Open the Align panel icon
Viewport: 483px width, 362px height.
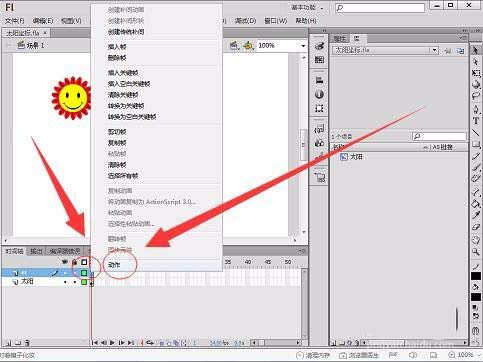[x=319, y=80]
